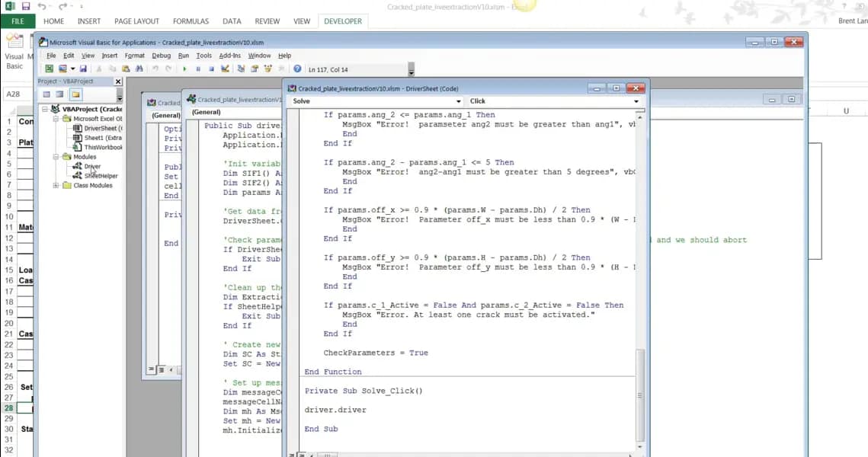
Task: Switch to the DEVELOPER ribbon tab
Action: 343,21
